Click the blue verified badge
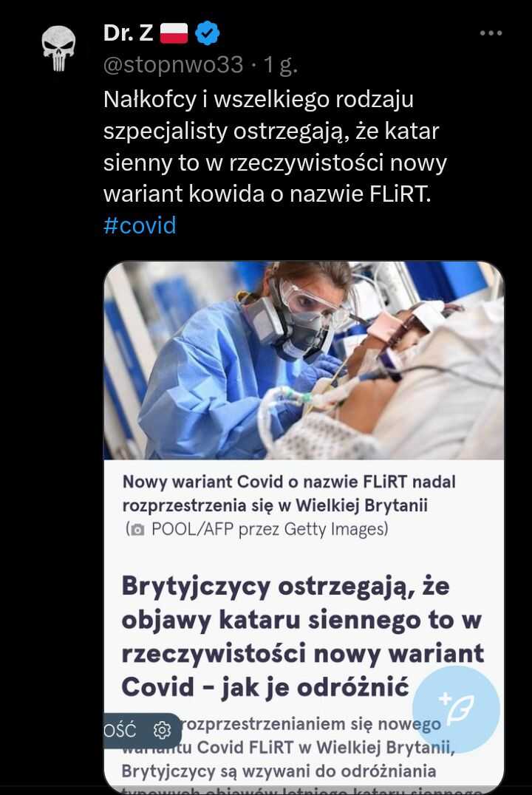 208,33
